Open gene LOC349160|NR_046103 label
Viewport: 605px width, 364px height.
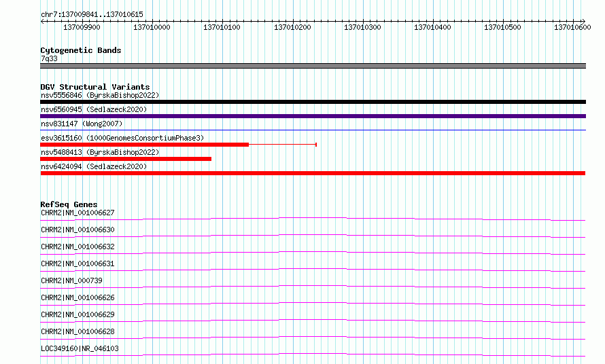pos(80,348)
